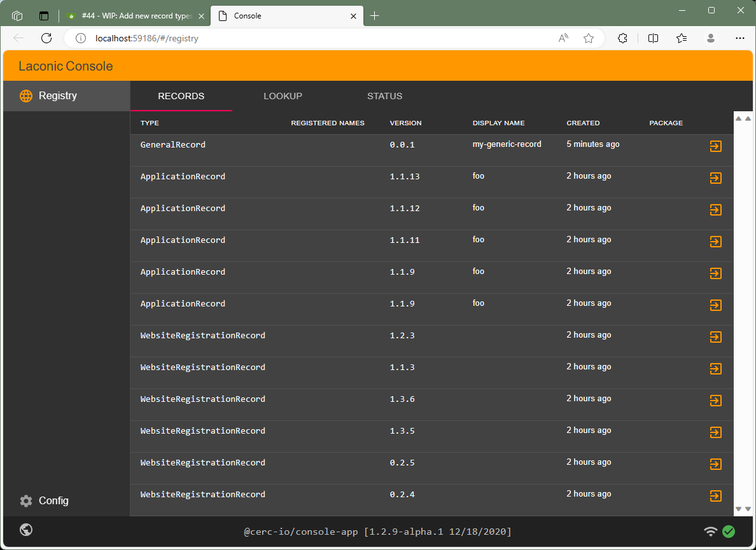Open the browser settings and more menu
The height and width of the screenshot is (550, 756).
coord(739,38)
